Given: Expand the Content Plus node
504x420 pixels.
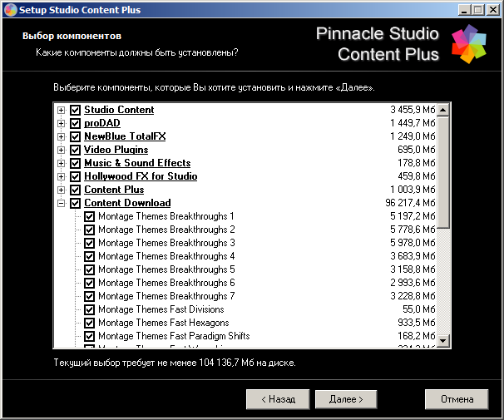Looking at the screenshot, I should tap(61, 190).
